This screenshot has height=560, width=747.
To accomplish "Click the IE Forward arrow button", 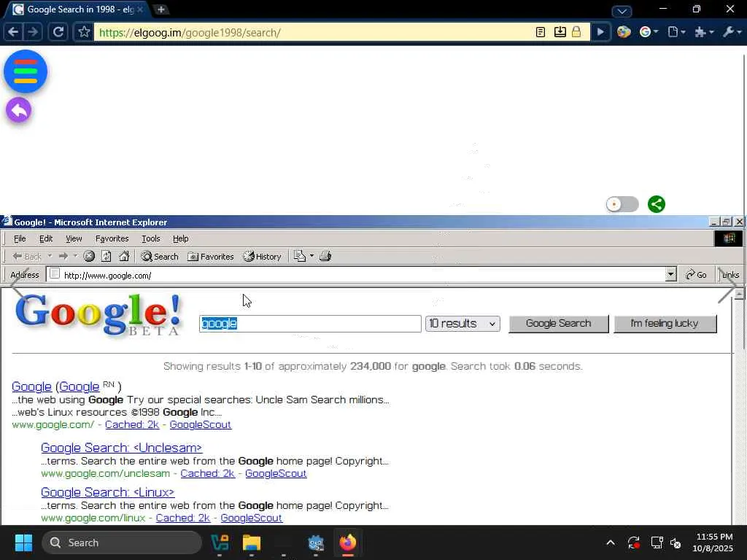I will [63, 256].
